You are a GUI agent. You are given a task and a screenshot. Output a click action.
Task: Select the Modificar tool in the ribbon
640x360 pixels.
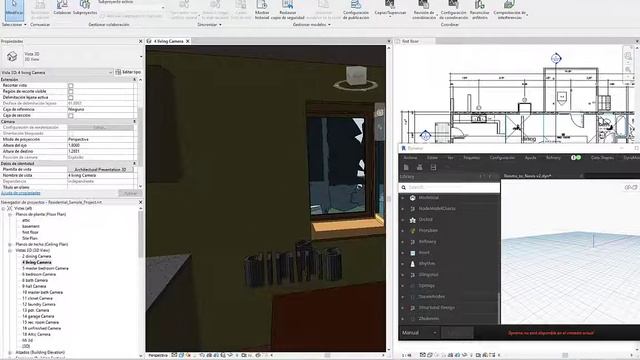pos(14,9)
